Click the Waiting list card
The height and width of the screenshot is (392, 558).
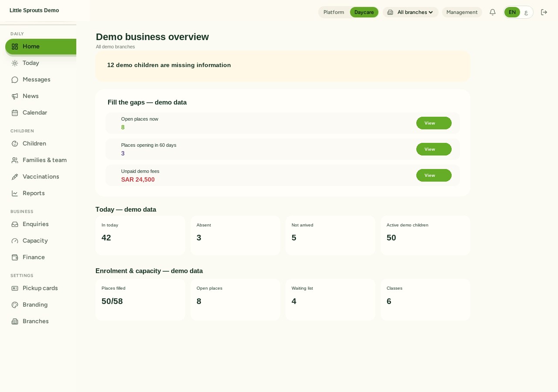tap(330, 300)
